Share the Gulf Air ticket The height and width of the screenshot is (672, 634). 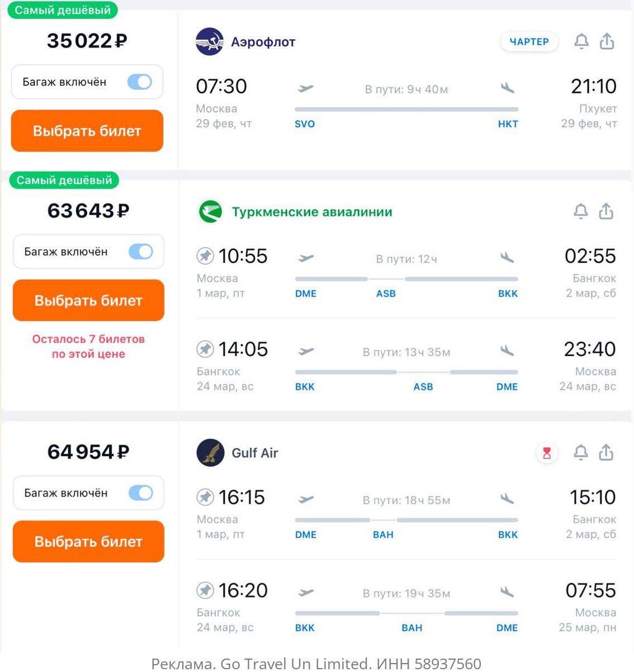[x=606, y=452]
